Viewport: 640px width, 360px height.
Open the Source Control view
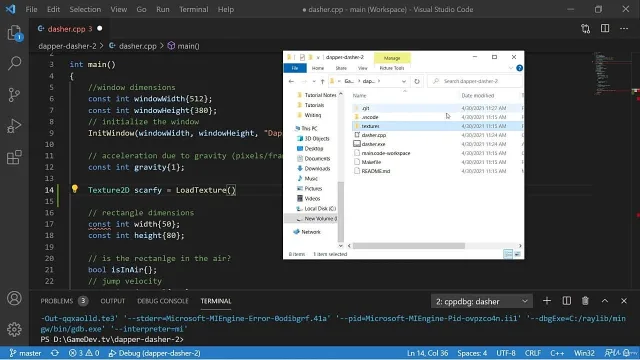tap(14, 95)
